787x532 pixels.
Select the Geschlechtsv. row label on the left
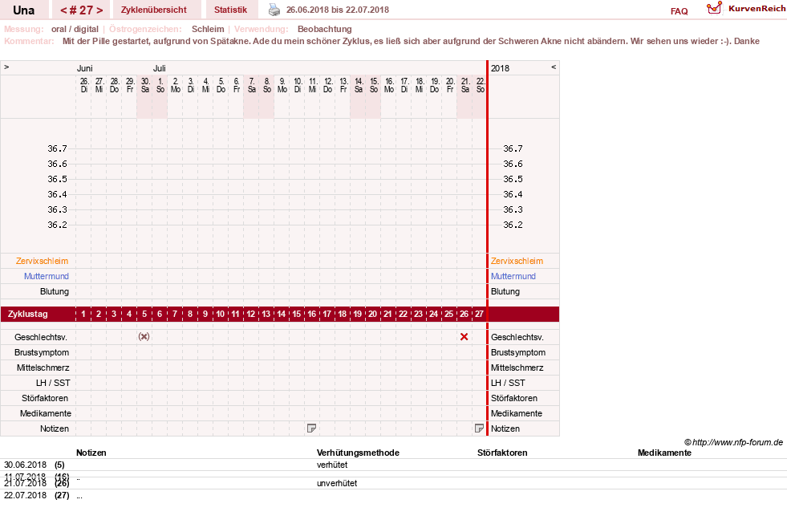41,337
